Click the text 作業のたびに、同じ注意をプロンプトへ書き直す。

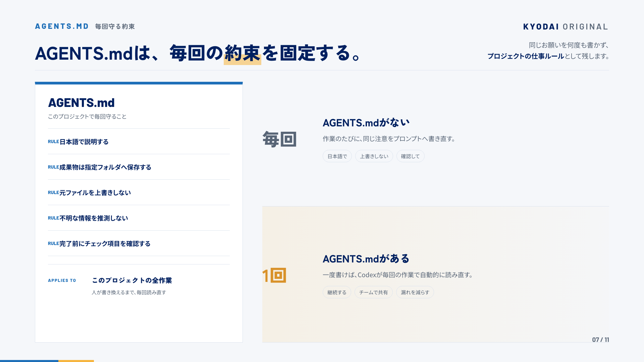tap(389, 139)
